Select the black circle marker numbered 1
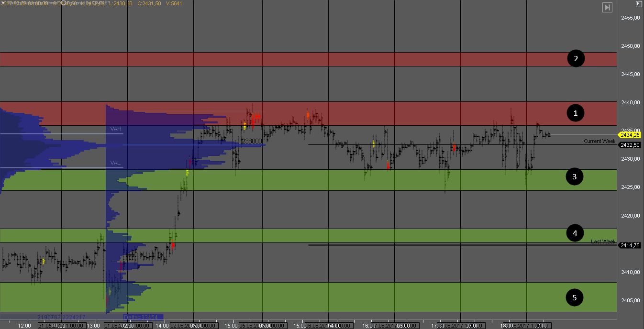644x329 pixels. pos(576,113)
